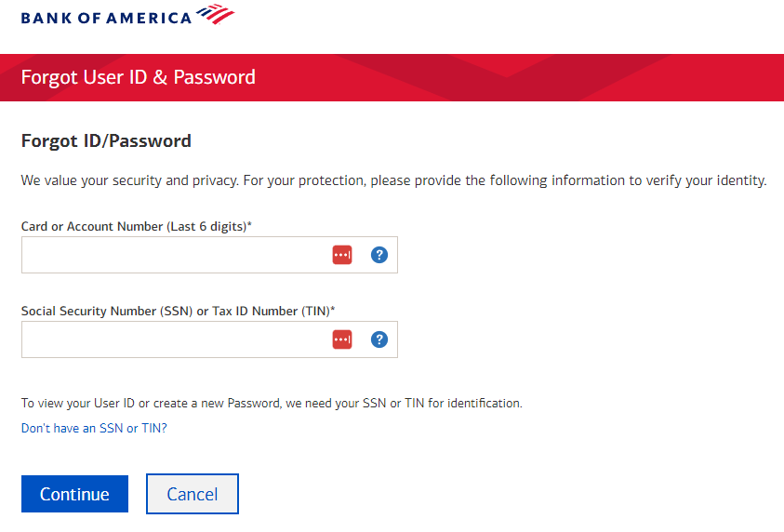Open password manager icon in SSN field
The width and height of the screenshot is (784, 532).
coord(342,339)
